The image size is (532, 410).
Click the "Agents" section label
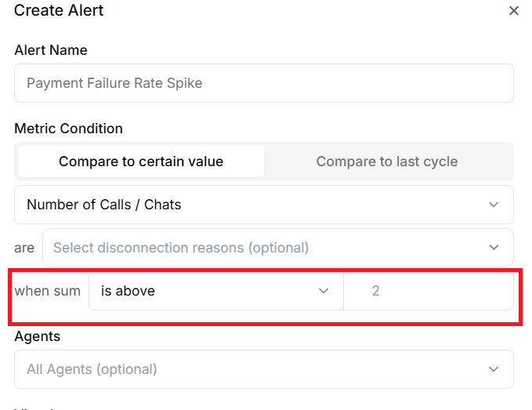pos(38,336)
